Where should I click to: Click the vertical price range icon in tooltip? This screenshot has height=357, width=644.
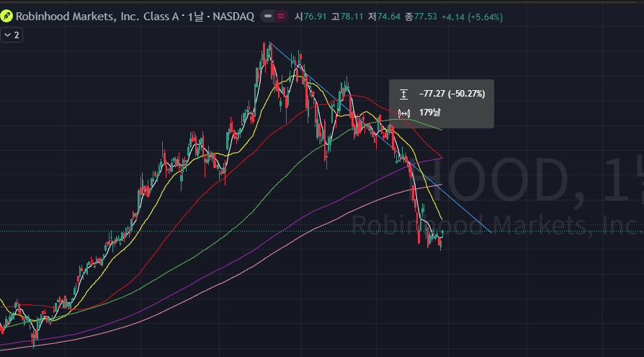click(x=403, y=94)
